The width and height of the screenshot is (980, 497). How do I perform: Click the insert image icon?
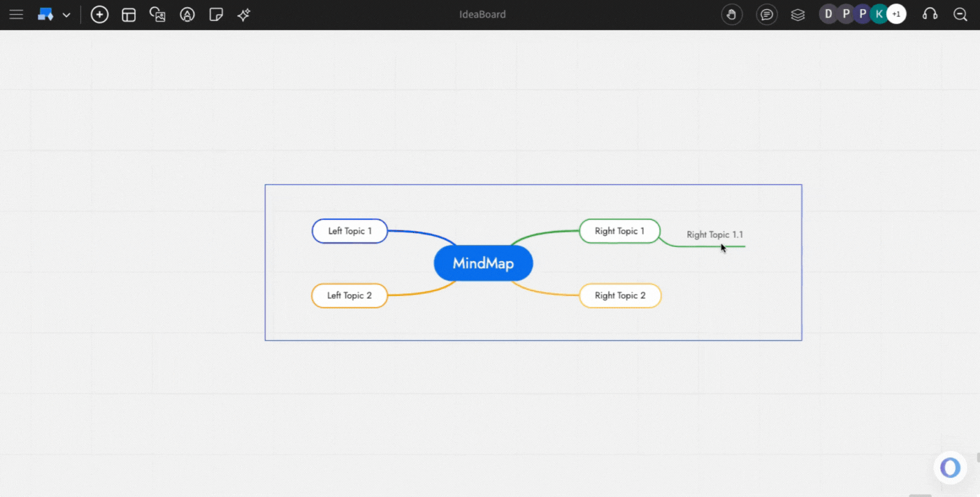(x=157, y=15)
